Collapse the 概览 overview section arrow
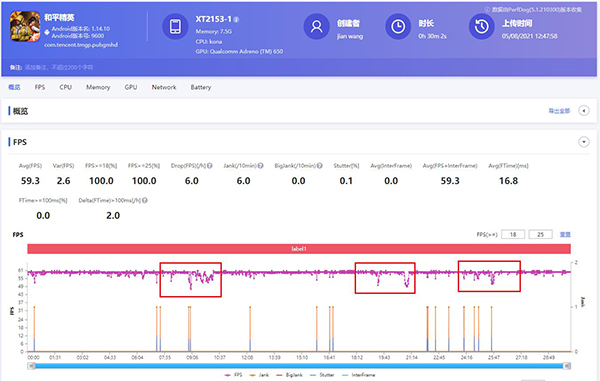The height and width of the screenshot is (381, 600). (584, 111)
